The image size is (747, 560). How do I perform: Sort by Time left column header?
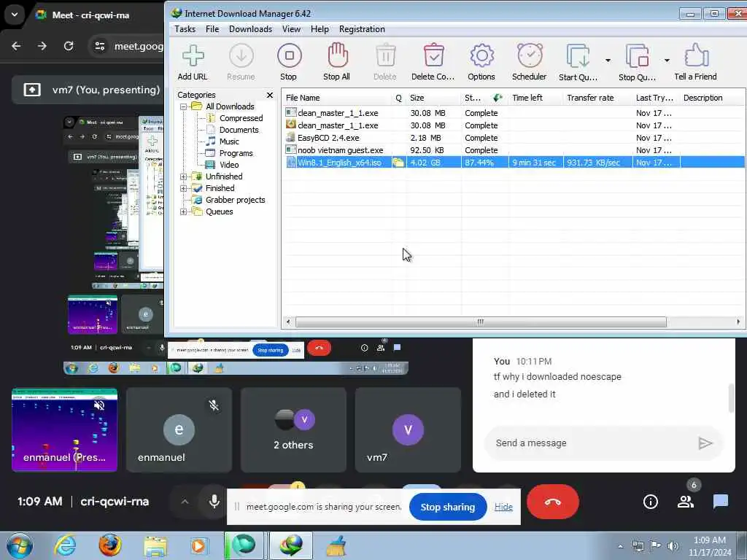click(535, 98)
